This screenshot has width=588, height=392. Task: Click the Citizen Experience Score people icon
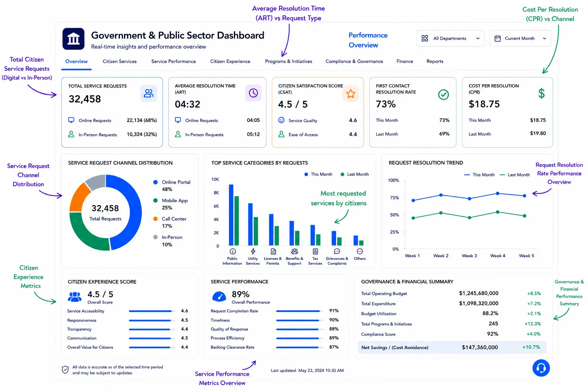click(x=75, y=297)
